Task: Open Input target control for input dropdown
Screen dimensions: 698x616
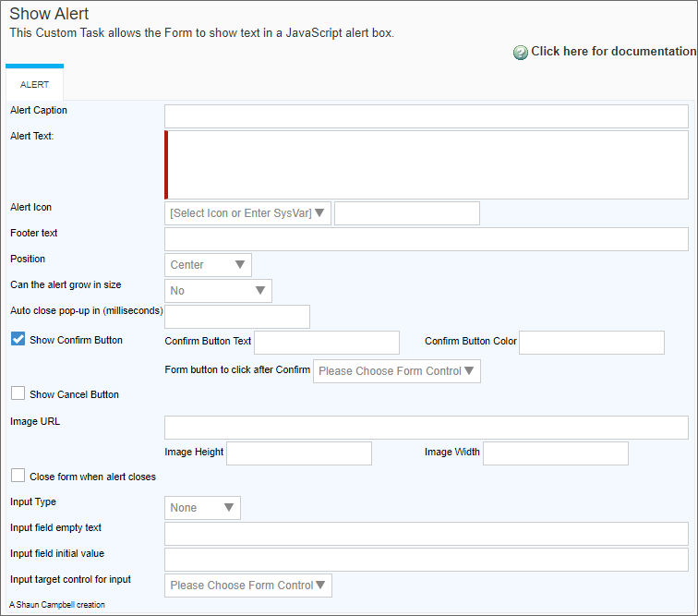Action: [248, 586]
